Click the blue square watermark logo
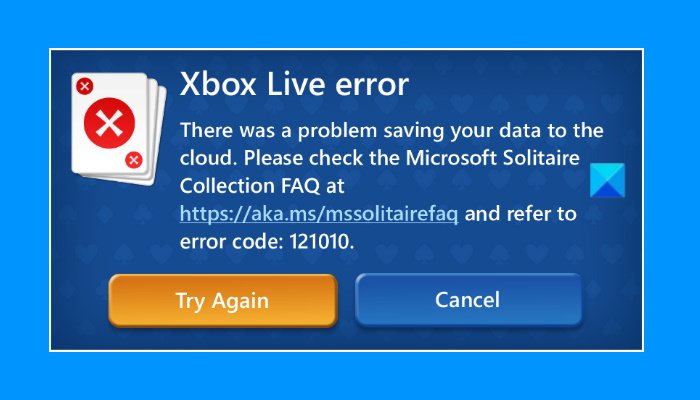The height and width of the screenshot is (400, 700). (608, 180)
